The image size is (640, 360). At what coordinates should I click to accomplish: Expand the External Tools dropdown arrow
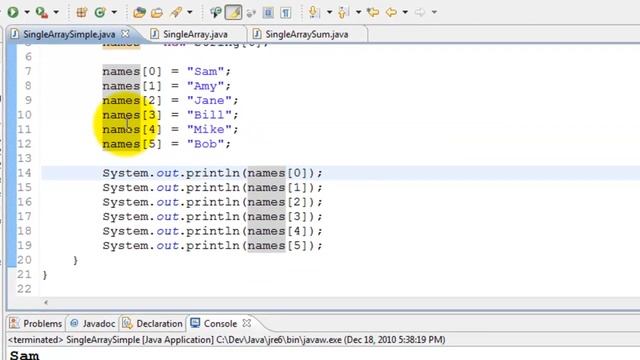56,12
